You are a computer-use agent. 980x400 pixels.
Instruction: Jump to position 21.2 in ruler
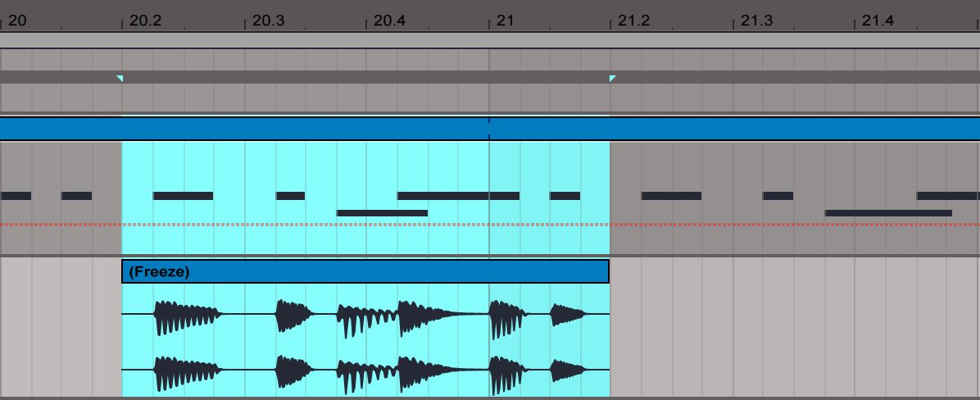pos(633,20)
